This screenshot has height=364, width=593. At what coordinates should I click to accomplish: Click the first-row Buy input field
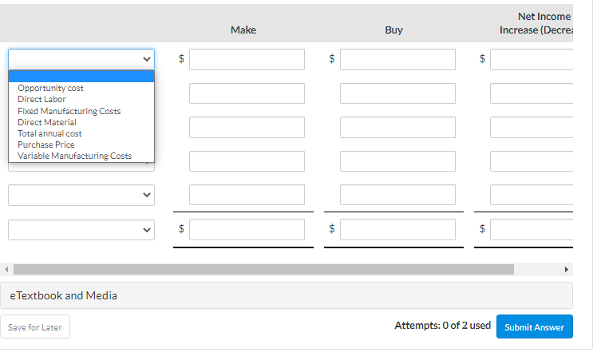[397, 59]
